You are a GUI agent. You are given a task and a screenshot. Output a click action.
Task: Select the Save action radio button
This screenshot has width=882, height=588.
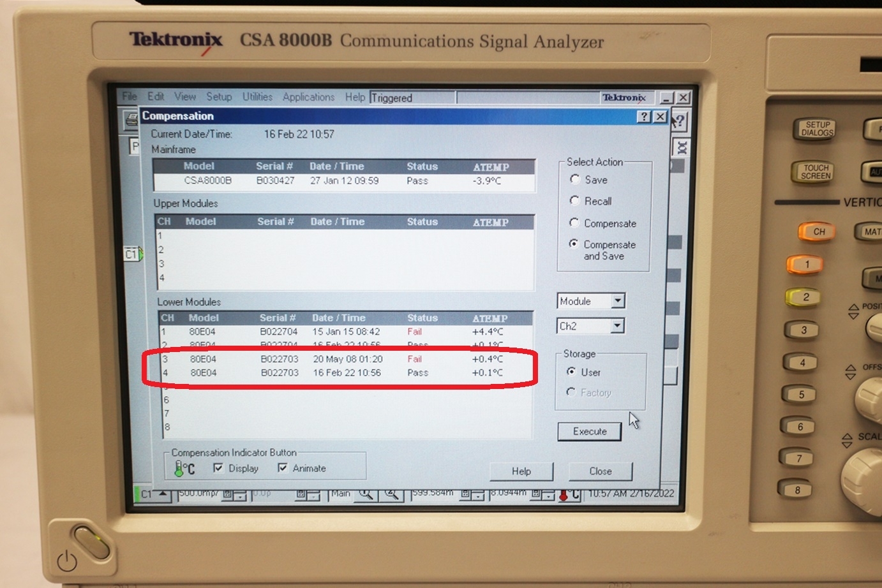[574, 179]
